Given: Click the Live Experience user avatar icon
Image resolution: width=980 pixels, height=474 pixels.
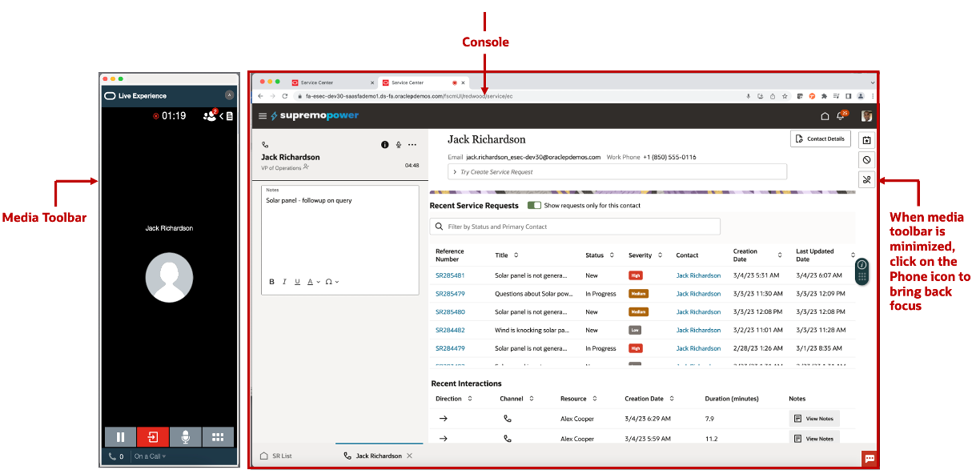Looking at the screenshot, I should click(229, 95).
